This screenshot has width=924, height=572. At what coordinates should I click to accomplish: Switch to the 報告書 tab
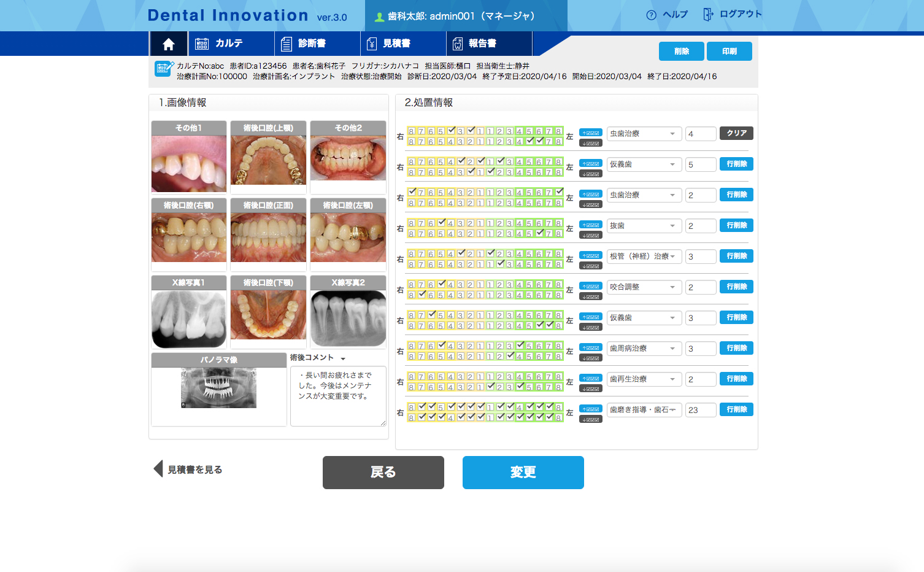point(489,44)
